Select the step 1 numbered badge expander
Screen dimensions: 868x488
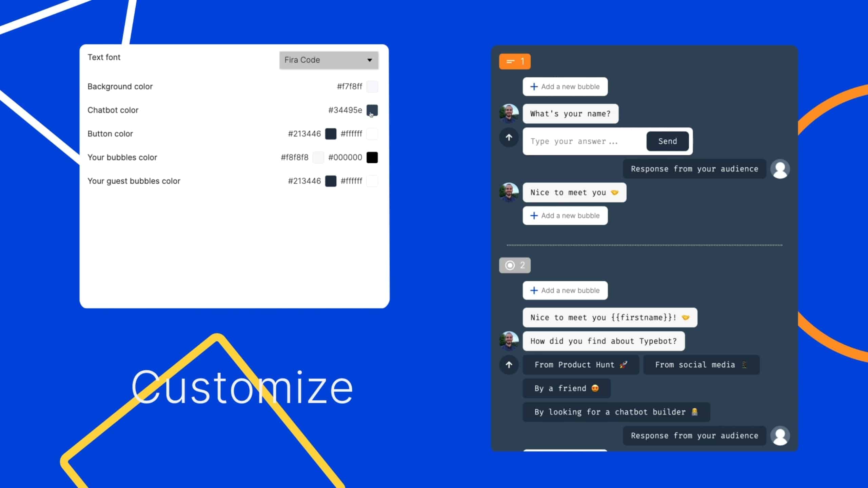click(514, 61)
